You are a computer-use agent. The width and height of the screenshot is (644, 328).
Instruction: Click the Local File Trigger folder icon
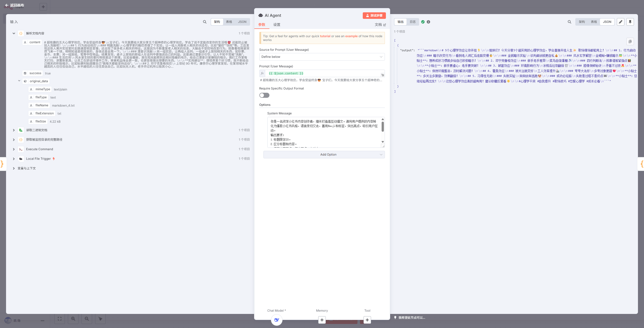tap(21, 159)
